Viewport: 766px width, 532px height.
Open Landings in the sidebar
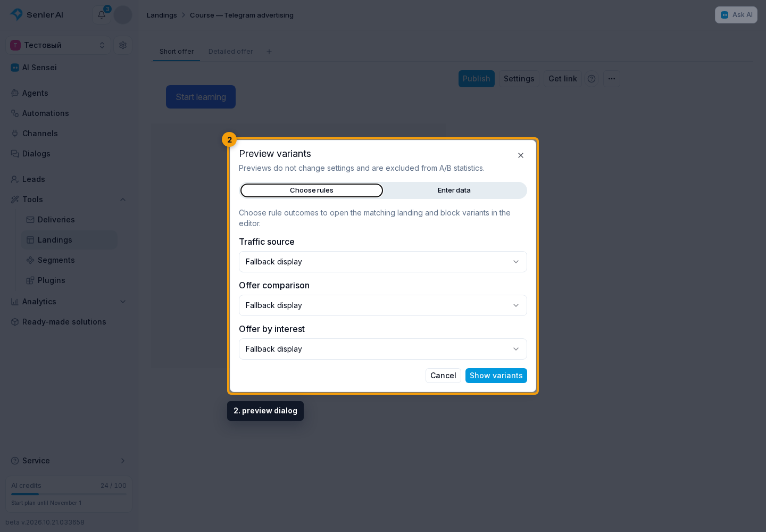pos(69,240)
